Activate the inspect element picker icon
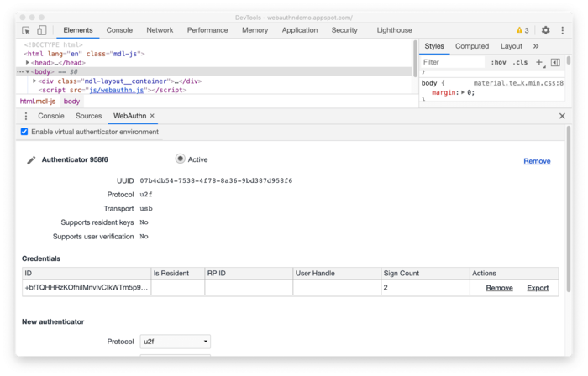This screenshot has height=376, width=588. tap(27, 30)
